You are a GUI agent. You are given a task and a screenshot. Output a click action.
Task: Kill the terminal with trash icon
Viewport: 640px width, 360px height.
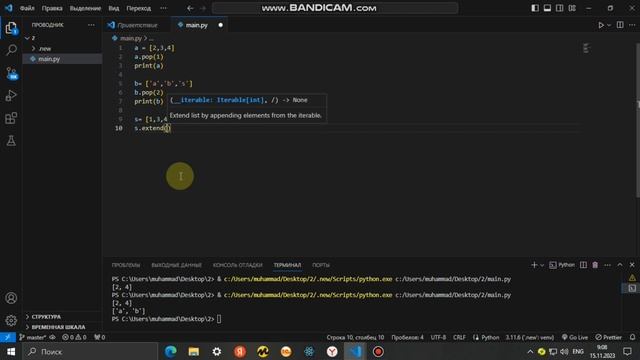point(595,265)
